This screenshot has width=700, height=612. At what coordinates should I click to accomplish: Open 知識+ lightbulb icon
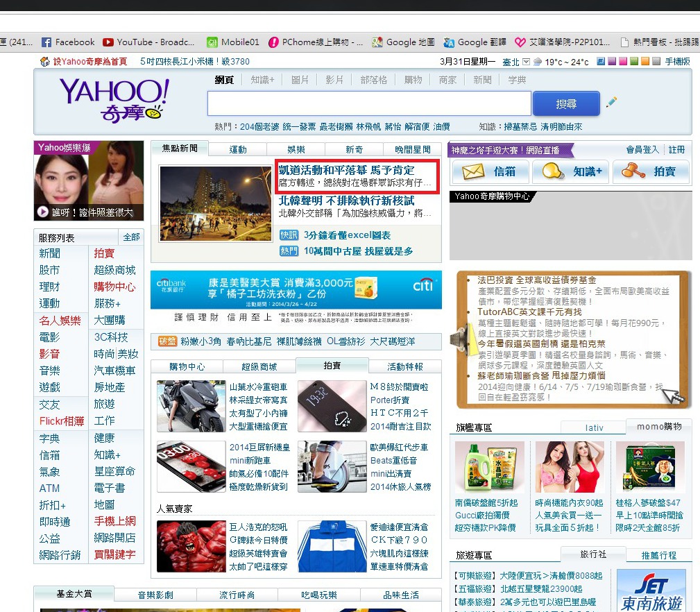553,171
